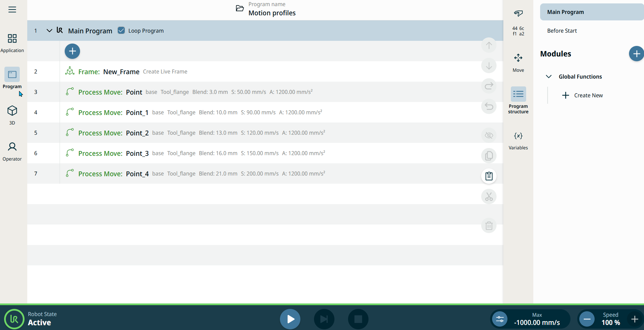
Task: Open the hamburger menu
Action: [12, 10]
